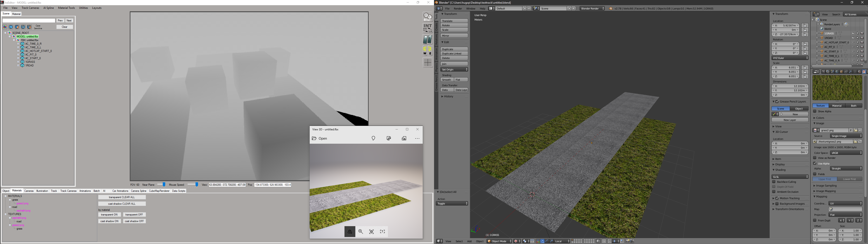Click the Blur icon in ksEditor
Image resolution: width=868 pixels, height=244 pixels.
tap(428, 17)
